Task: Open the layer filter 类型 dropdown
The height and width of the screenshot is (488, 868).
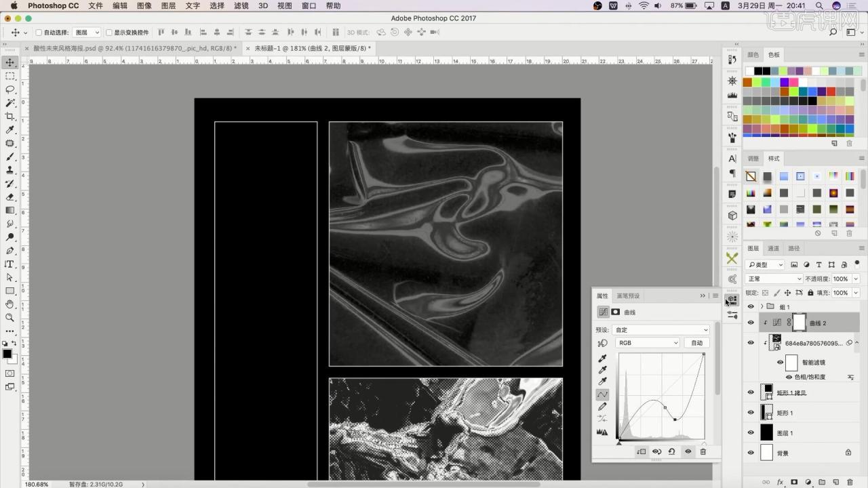Action: [x=765, y=265]
